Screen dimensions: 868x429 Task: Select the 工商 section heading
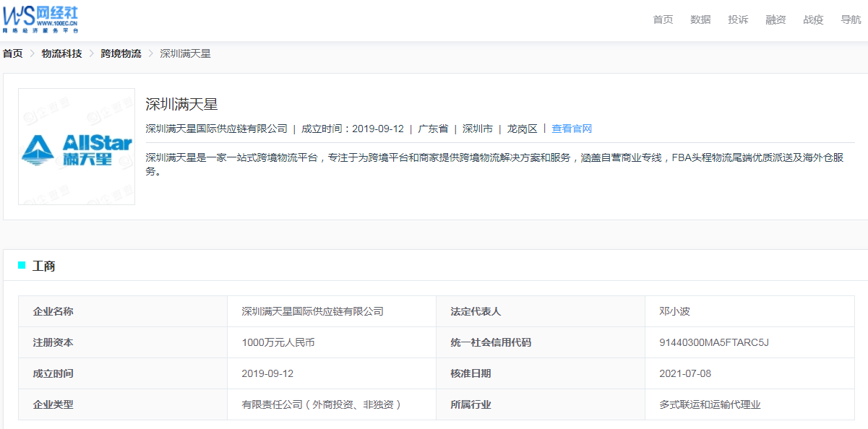click(x=44, y=266)
